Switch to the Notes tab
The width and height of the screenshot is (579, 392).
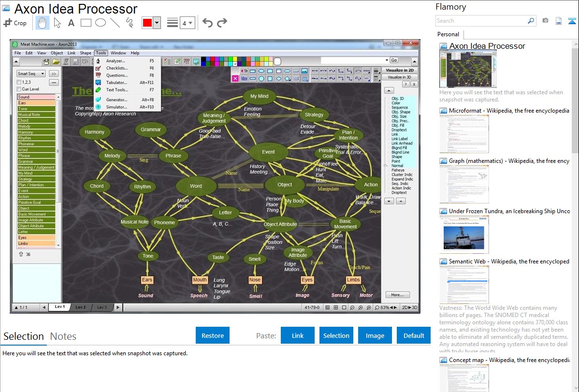(63, 336)
